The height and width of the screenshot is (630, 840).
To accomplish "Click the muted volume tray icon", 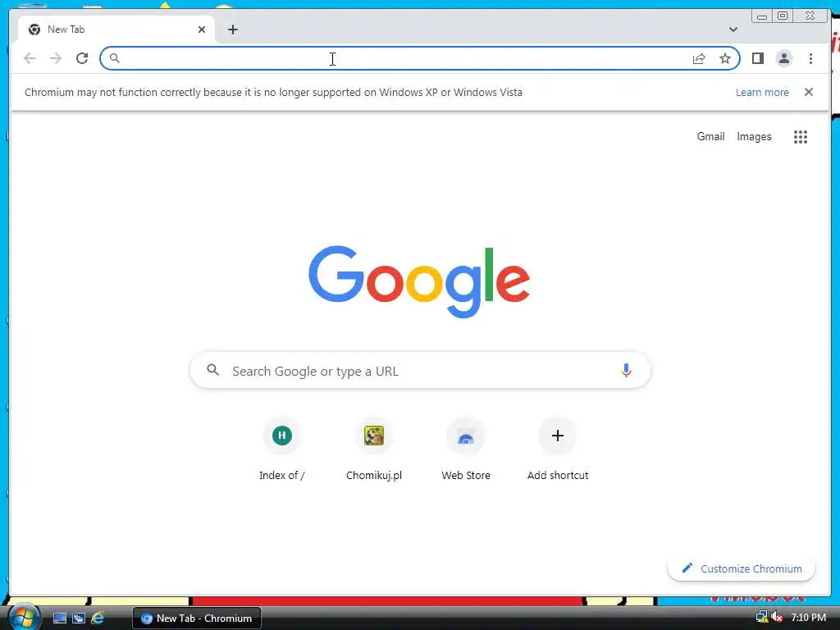I will [778, 618].
